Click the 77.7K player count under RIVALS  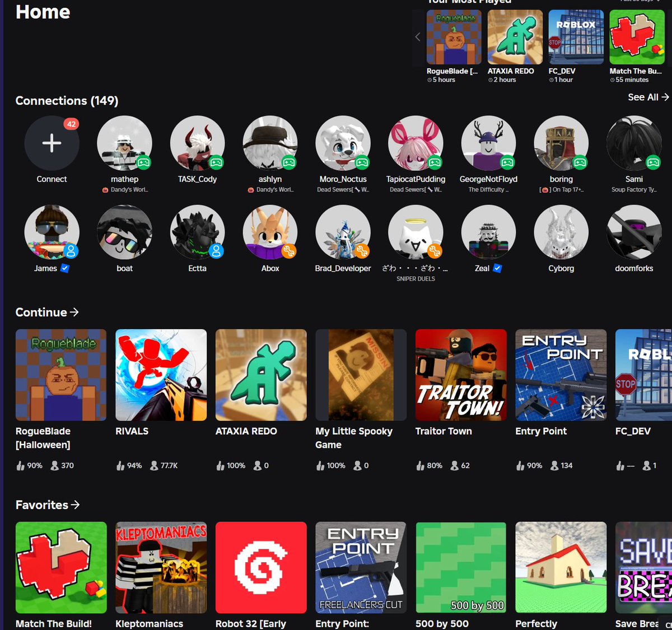(164, 465)
